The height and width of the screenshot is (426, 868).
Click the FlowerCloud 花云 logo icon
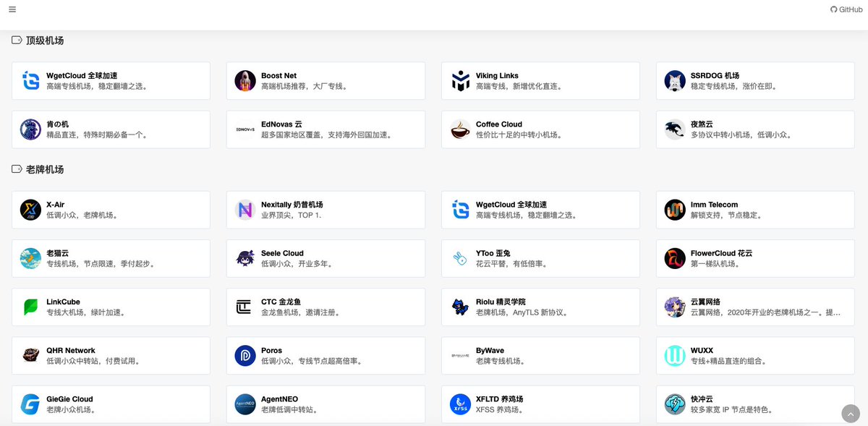point(675,258)
